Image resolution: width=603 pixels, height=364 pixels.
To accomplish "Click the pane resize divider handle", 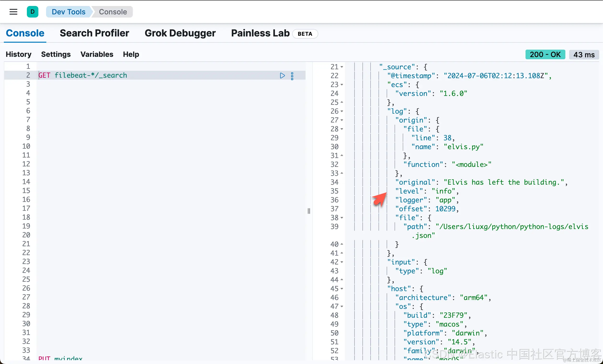I will [x=309, y=211].
